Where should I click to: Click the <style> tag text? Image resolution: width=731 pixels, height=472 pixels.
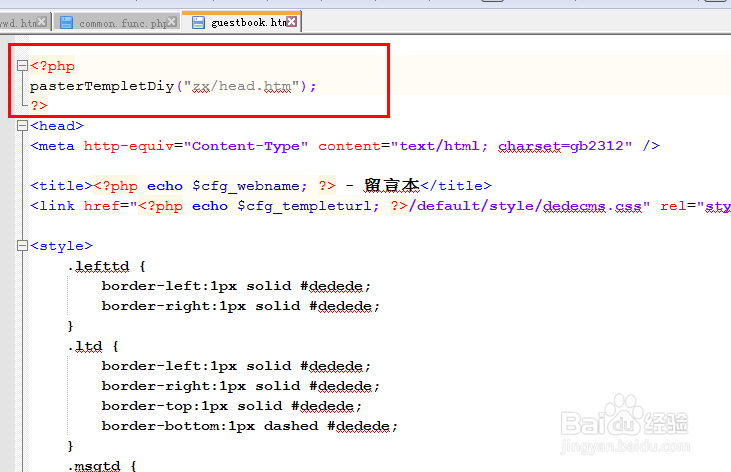click(62, 246)
